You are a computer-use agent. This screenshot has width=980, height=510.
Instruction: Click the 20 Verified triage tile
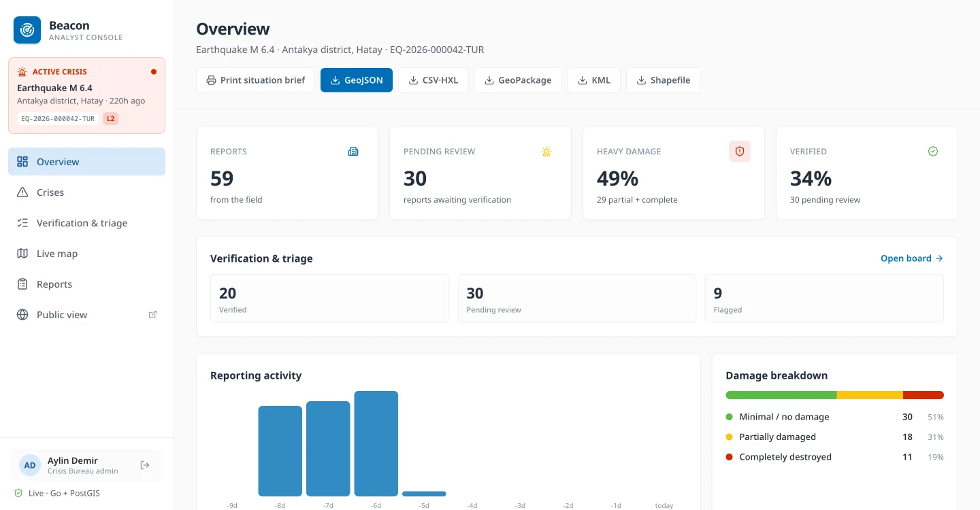click(x=329, y=298)
